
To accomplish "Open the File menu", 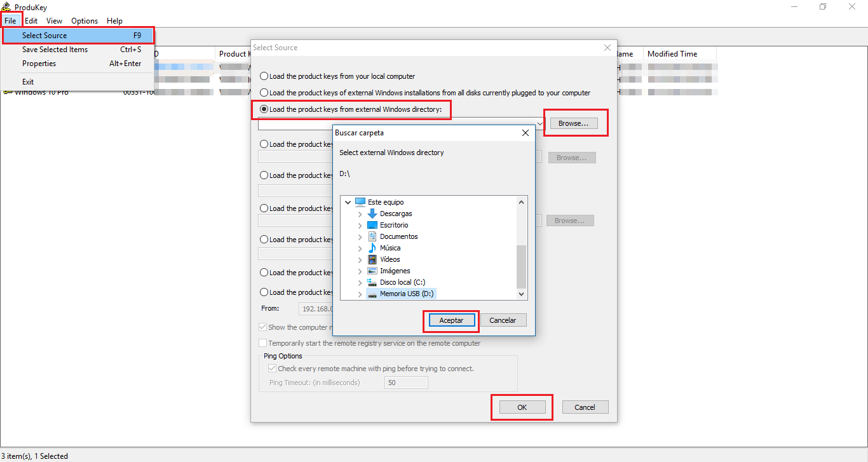I will pos(10,21).
